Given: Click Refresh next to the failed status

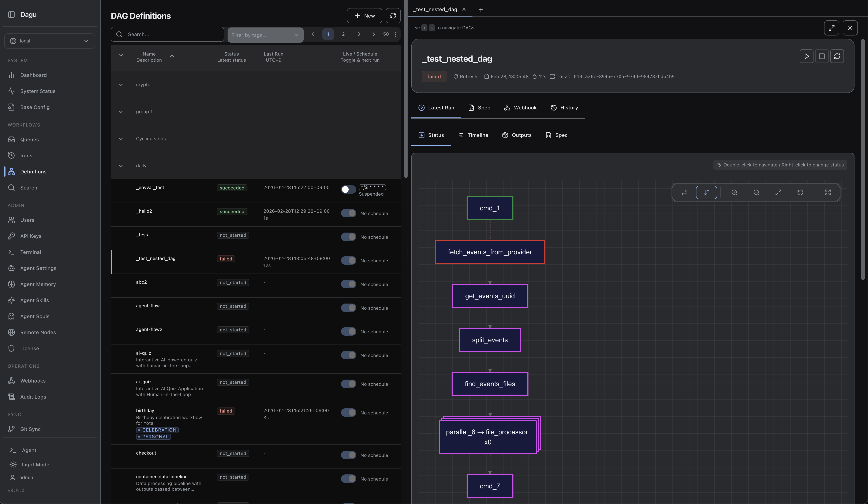Looking at the screenshot, I should [x=465, y=76].
